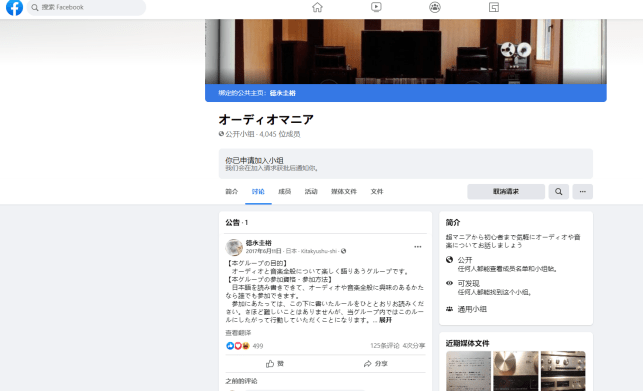This screenshot has width=643, height=391.
Task: Open the pinned post's three-dot menu
Action: [x=417, y=247]
